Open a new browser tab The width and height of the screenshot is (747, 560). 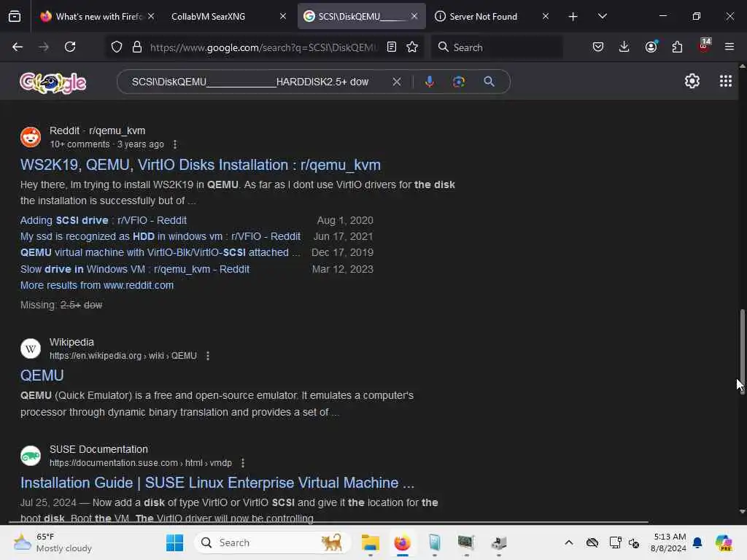pyautogui.click(x=573, y=17)
